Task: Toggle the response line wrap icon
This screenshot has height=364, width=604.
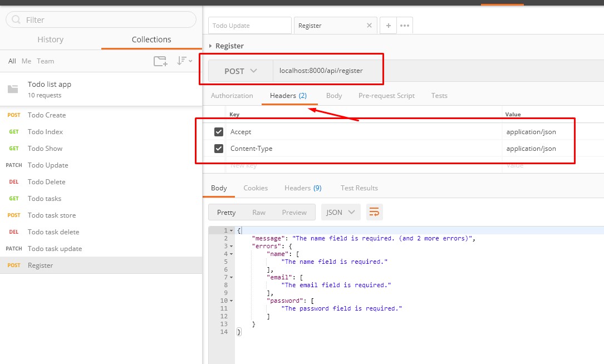Action: (375, 212)
